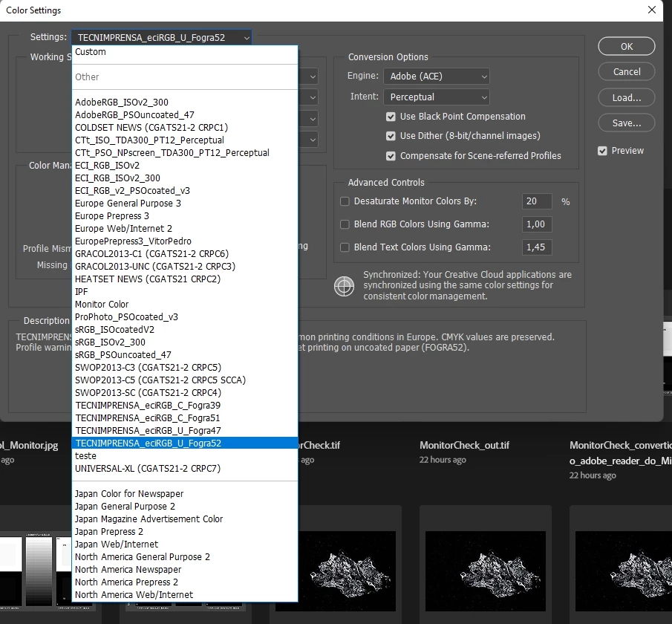Enable Desaturate Monitor Colors By checkbox
This screenshot has width=672, height=624.
pos(345,201)
